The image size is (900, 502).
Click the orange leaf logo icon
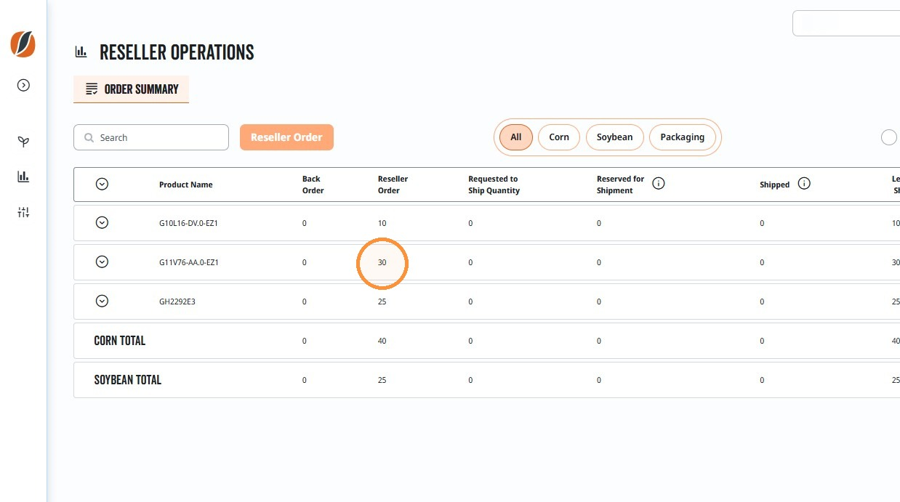[x=23, y=44]
